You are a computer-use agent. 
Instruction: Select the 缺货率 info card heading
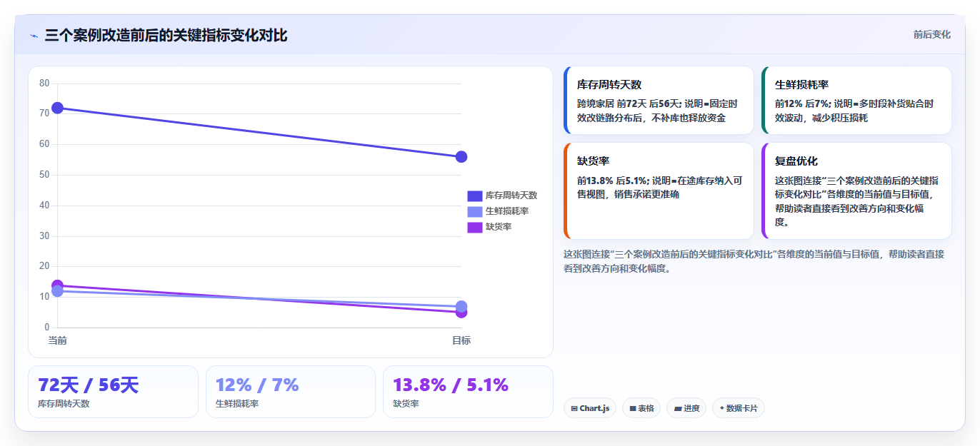coord(593,161)
